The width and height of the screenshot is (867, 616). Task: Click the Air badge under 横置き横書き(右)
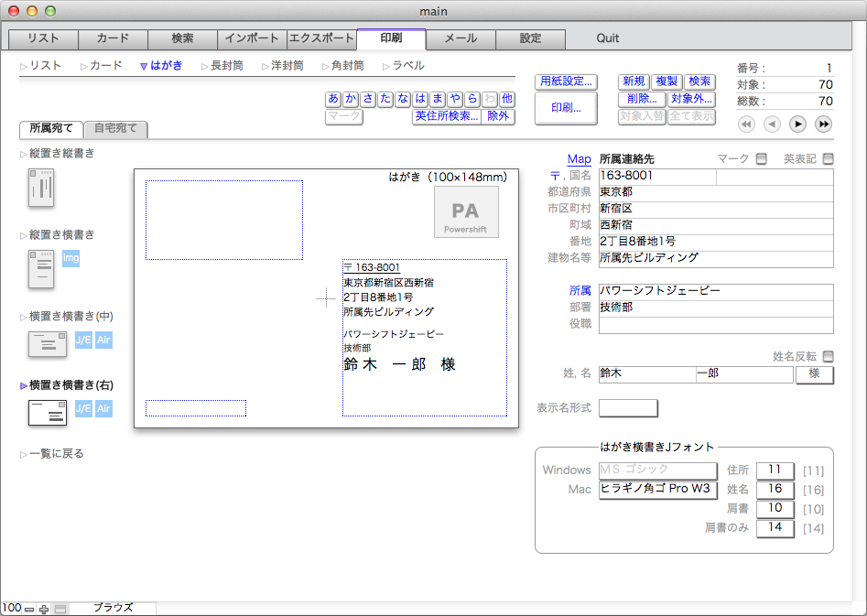click(104, 408)
